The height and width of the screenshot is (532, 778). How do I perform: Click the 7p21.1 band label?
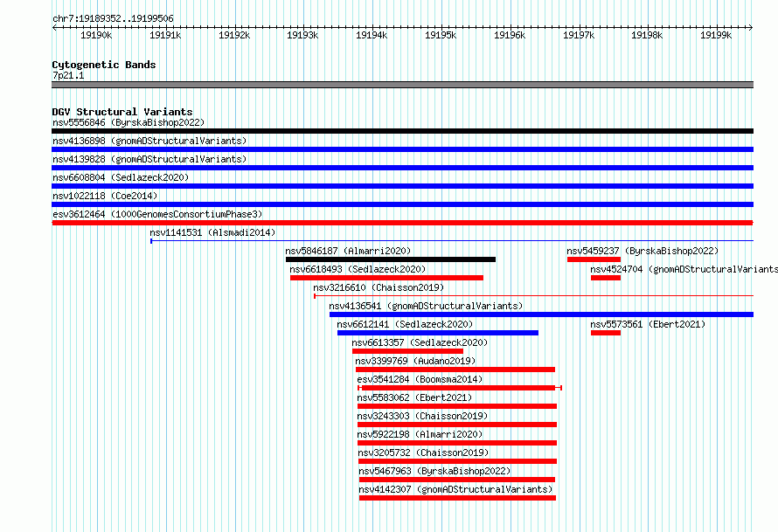click(x=68, y=75)
